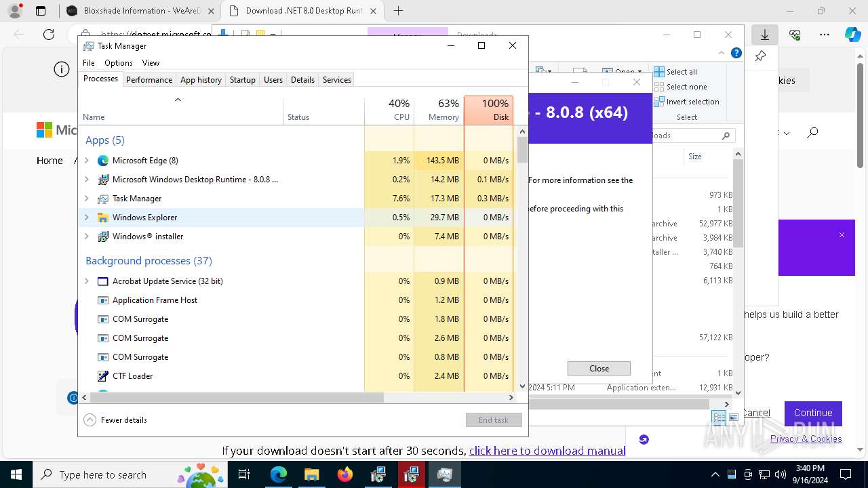Open Edge tab actions menu icon

pyautogui.click(x=41, y=11)
